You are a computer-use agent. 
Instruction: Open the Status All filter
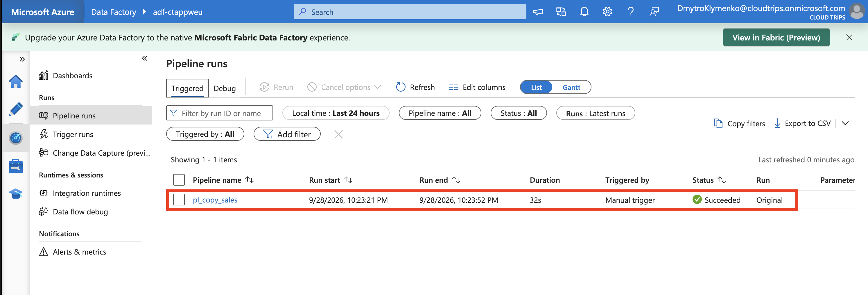519,113
